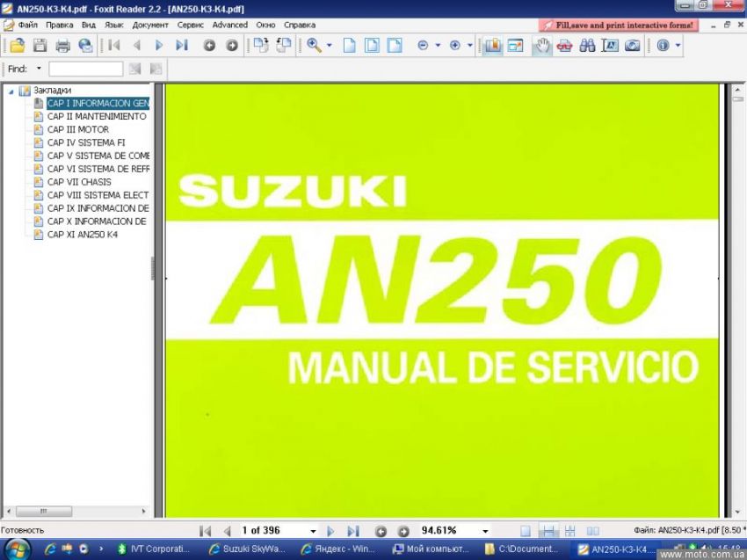Open zoom in dropdown arrow

coord(470,46)
